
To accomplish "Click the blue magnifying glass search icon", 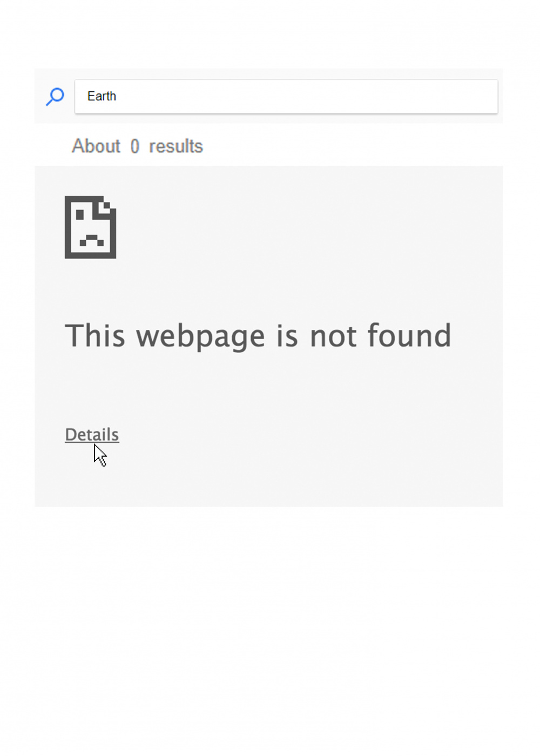I will coord(55,97).
